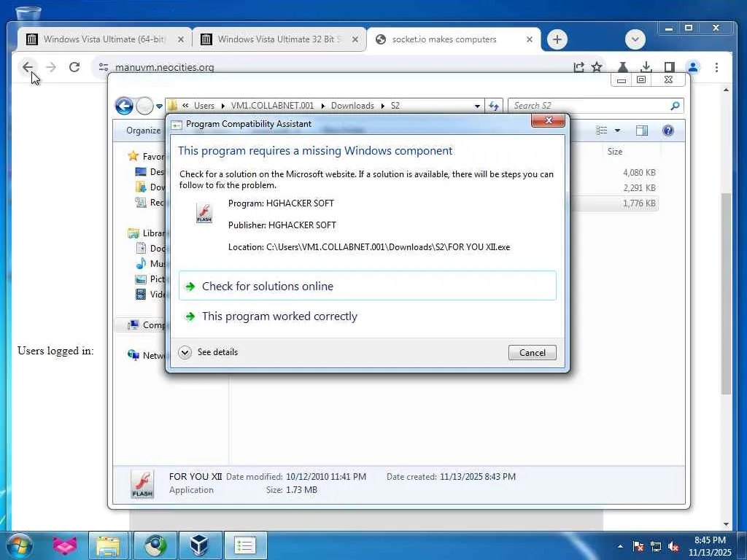Bookmark this page with the star
This screenshot has width=747, height=560.
coord(597,67)
